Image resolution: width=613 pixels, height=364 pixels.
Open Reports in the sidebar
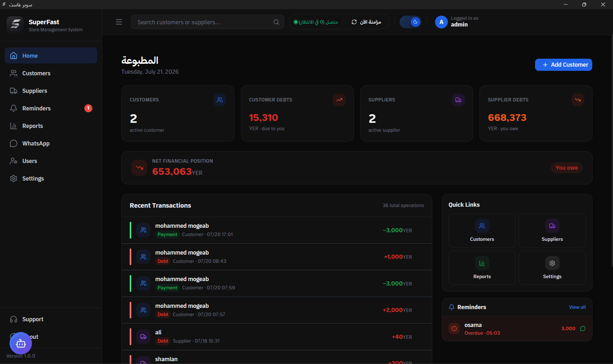[51, 126]
